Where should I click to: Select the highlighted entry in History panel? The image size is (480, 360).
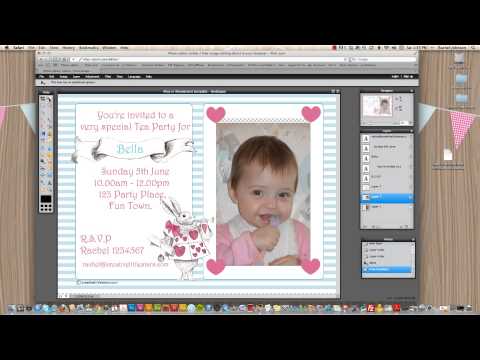388,269
